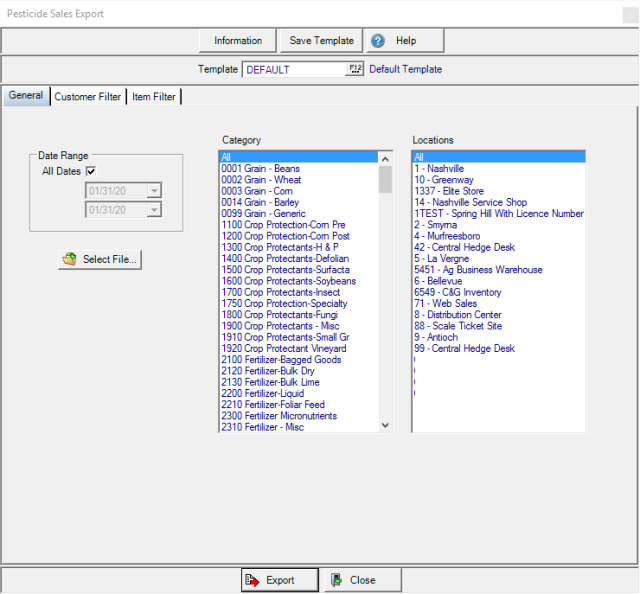
Task: Click the Information button
Action: 238,41
